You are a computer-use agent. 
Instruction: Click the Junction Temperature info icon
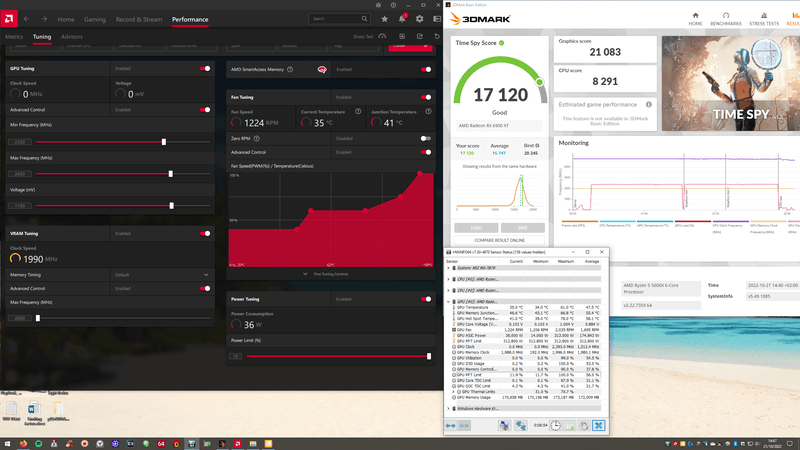(x=428, y=111)
